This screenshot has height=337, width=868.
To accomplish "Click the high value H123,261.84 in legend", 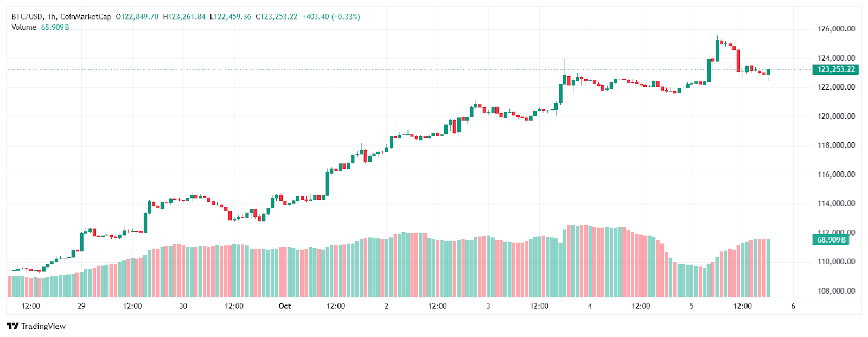I will click(184, 17).
